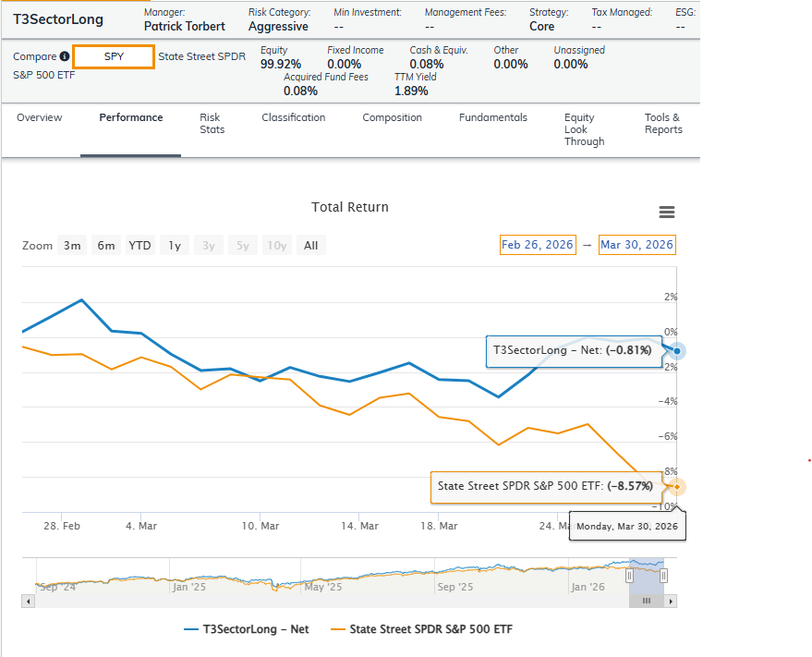Click the navigator scrollbar thumb

647,602
